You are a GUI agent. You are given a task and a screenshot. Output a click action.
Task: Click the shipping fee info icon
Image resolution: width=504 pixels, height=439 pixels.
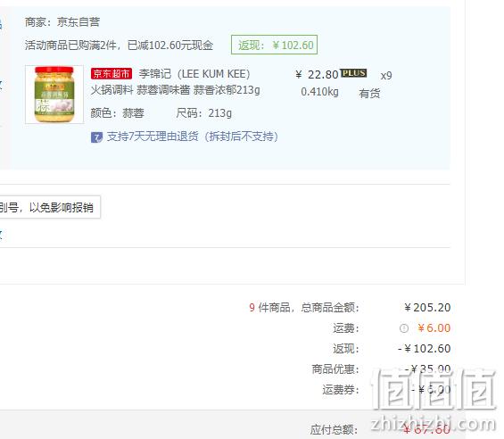point(404,328)
